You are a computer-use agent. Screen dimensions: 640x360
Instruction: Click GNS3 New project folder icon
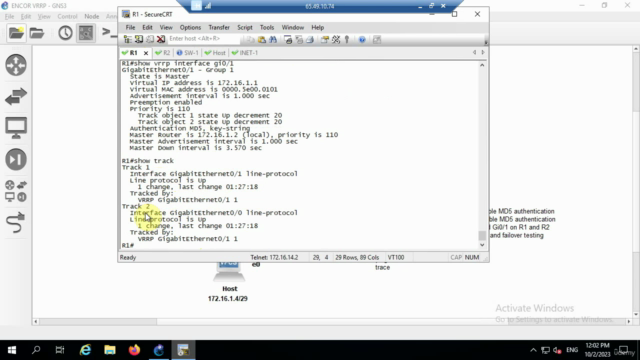click(x=16, y=33)
